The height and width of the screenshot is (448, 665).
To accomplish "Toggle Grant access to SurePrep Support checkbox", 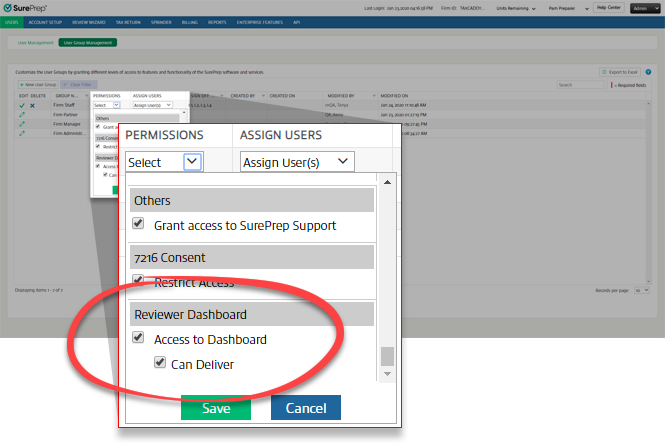I will point(138,226).
